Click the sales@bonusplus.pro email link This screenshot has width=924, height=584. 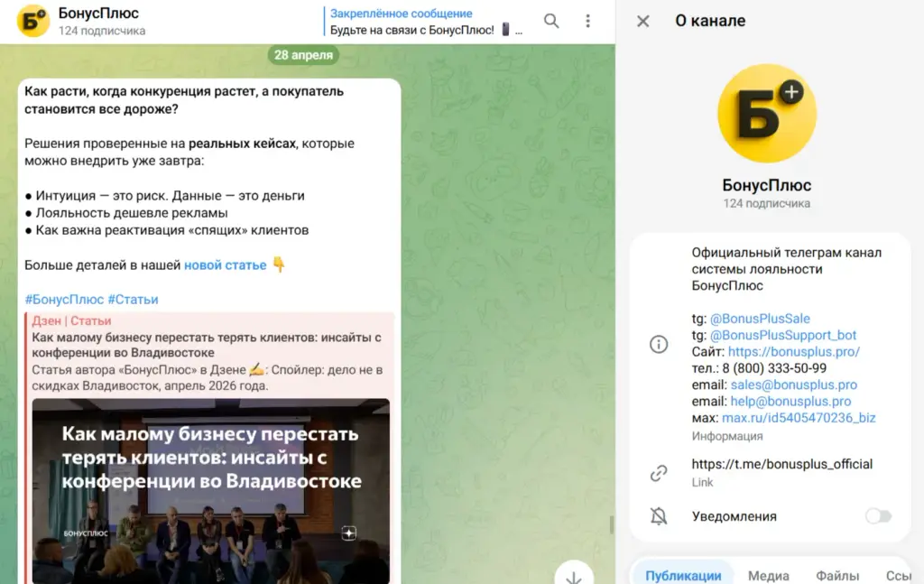point(794,385)
